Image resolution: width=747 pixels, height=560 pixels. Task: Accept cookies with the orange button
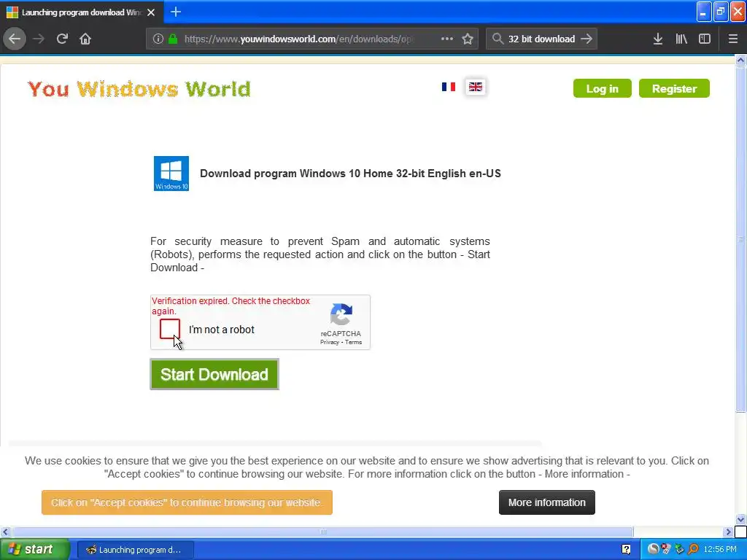[x=187, y=502]
